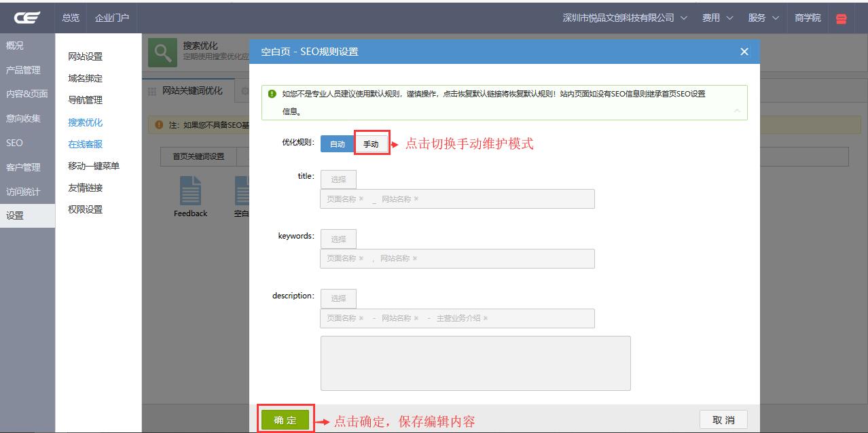This screenshot has height=433, width=868.
Task: Remove 页面名称 tag from title field
Action: point(361,199)
